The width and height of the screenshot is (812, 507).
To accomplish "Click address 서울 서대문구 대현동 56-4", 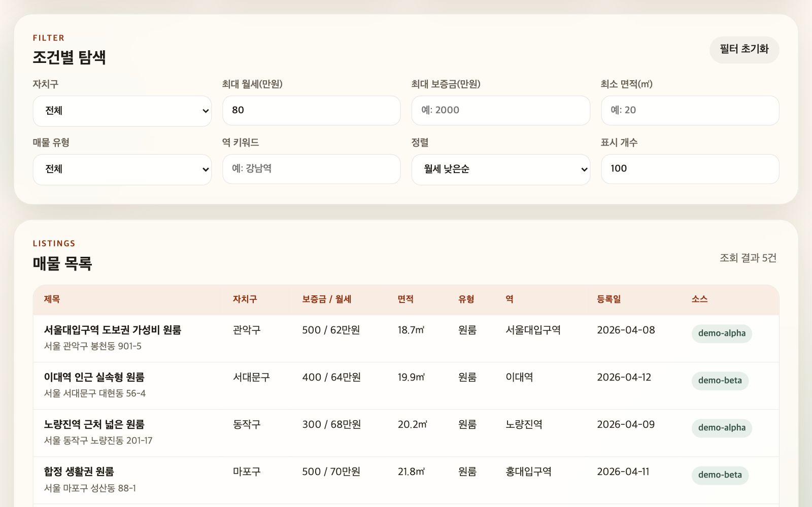I will pyautogui.click(x=95, y=393).
